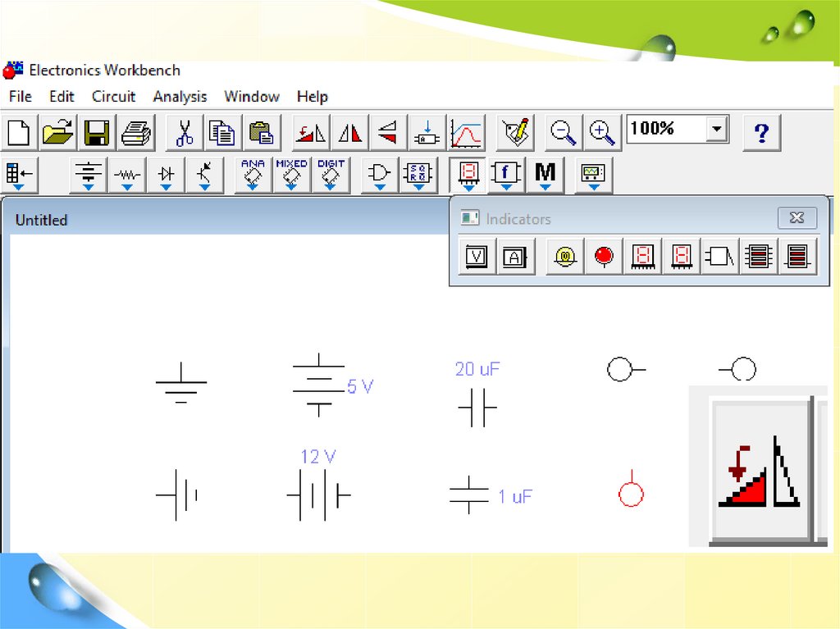This screenshot has height=629, width=840.
Task: Select the 20 uF capacitor
Action: (x=477, y=408)
